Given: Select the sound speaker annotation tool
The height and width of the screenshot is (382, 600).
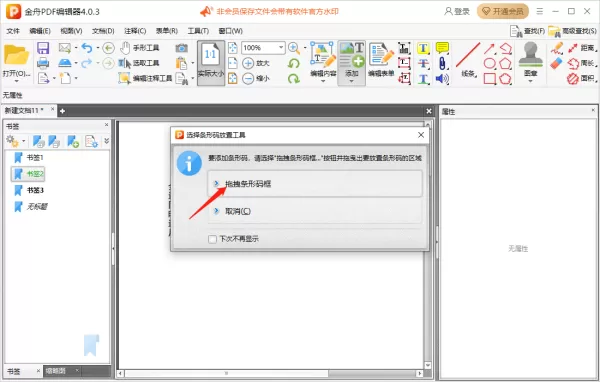Looking at the screenshot, I should click(x=442, y=78).
